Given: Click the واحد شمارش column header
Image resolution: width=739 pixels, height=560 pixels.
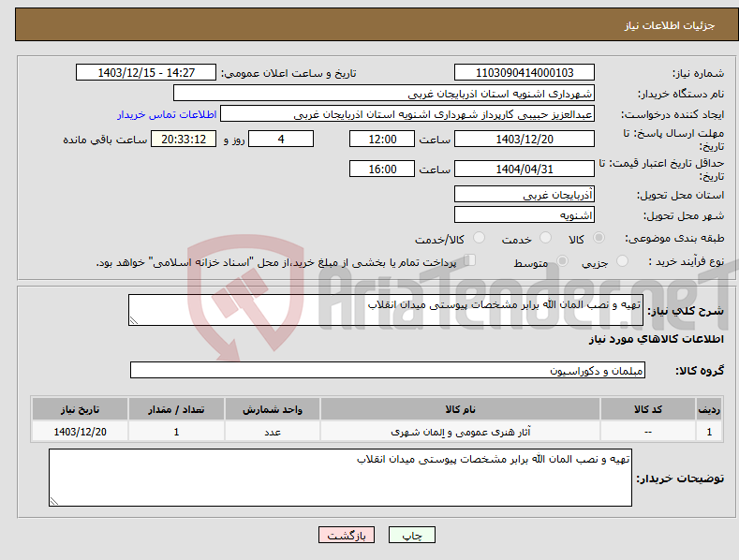Looking at the screenshot, I should (x=273, y=409).
